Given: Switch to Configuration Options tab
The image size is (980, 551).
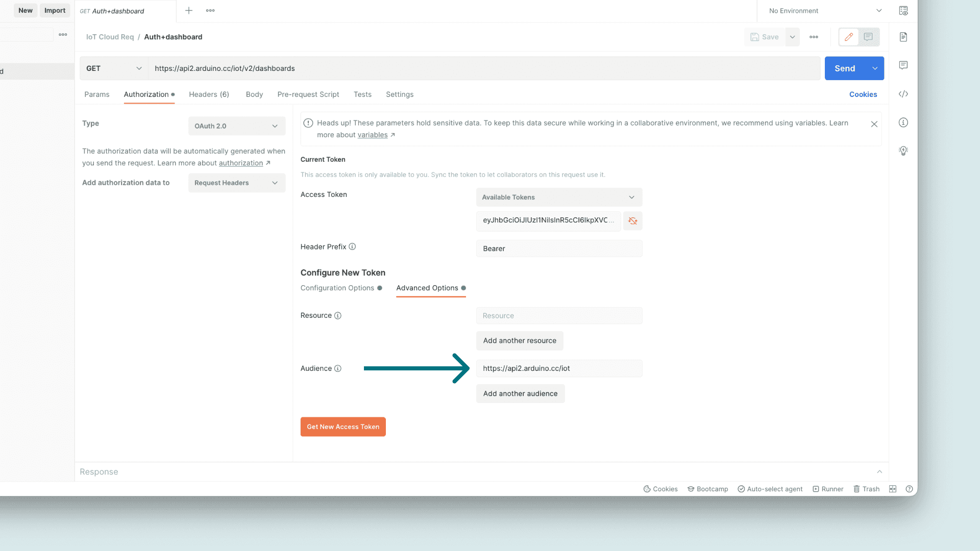Looking at the screenshot, I should click(337, 288).
